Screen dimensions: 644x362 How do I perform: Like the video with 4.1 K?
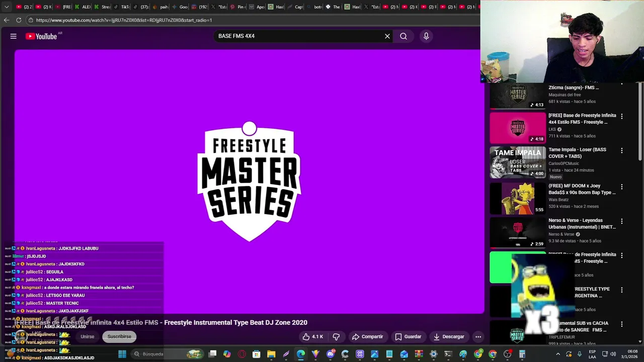pyautogui.click(x=313, y=337)
